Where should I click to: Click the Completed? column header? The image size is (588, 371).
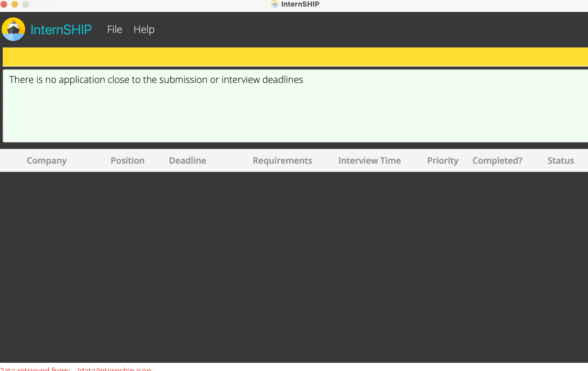(x=497, y=160)
